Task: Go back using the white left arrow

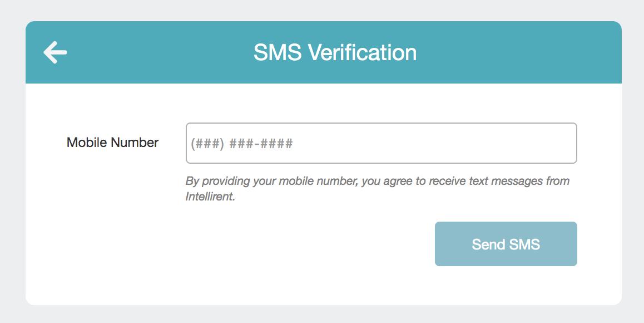Action: point(55,52)
